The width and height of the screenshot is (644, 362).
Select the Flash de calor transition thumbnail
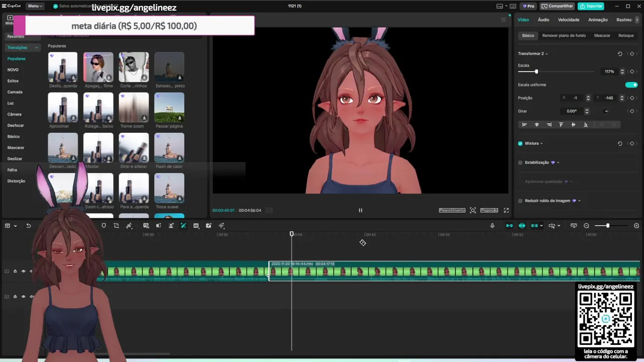(x=169, y=148)
